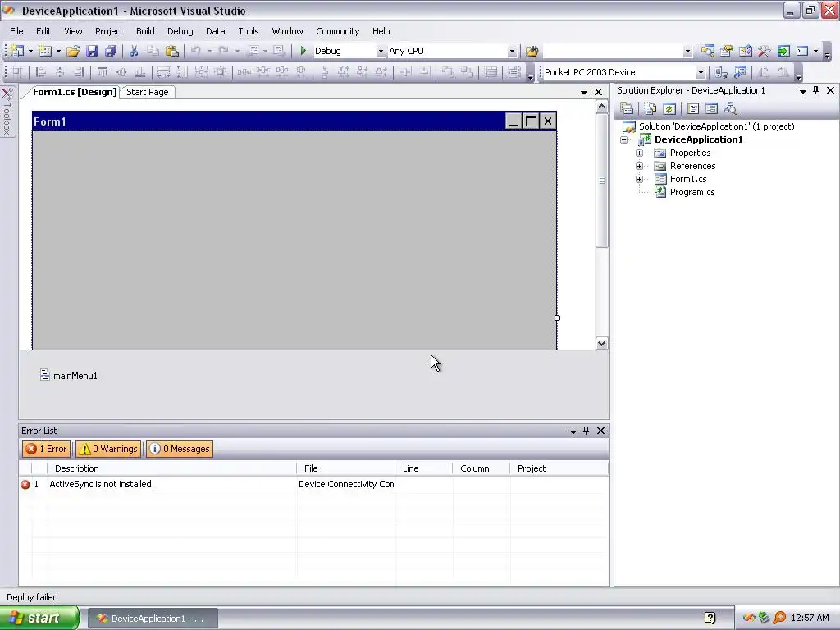
Task: Click the Start Page green arrow icon
Action: pos(783,51)
